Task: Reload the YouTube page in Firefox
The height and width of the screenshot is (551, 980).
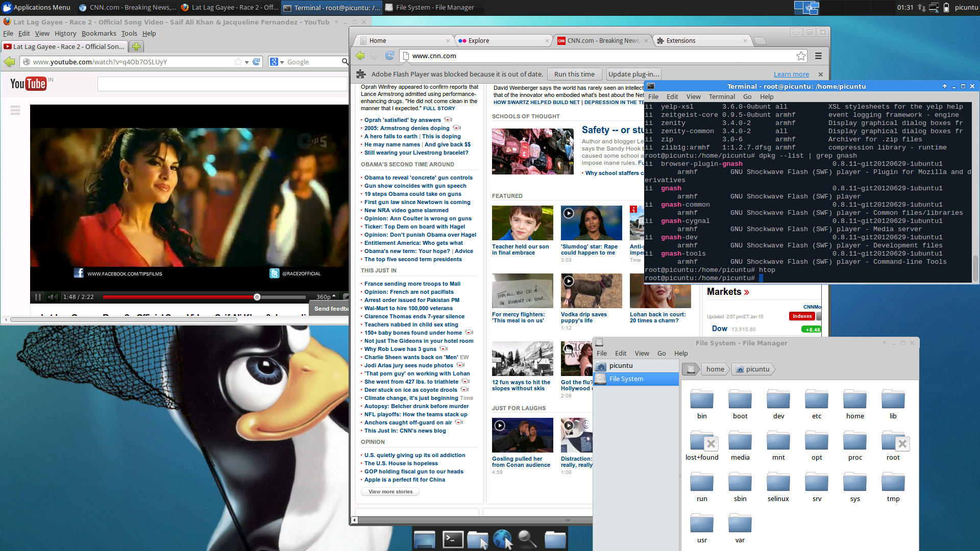Action: coord(257,62)
